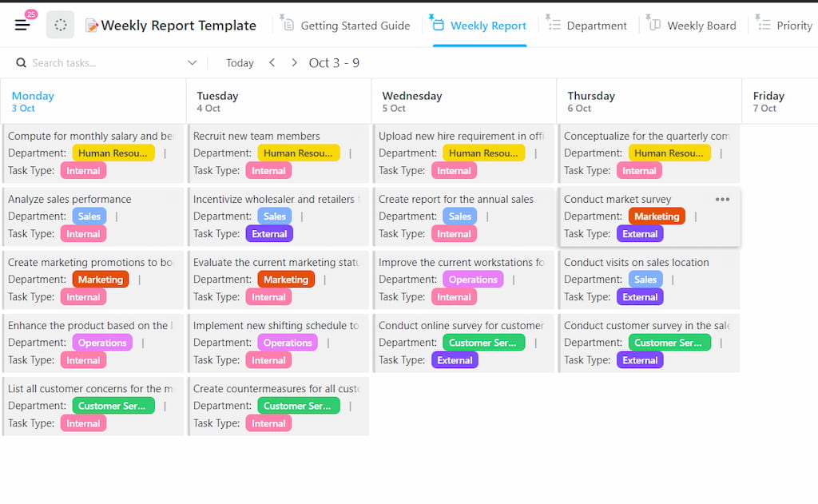Click the pink notifications badge showing 25
The width and height of the screenshot is (818, 504).
click(x=30, y=13)
